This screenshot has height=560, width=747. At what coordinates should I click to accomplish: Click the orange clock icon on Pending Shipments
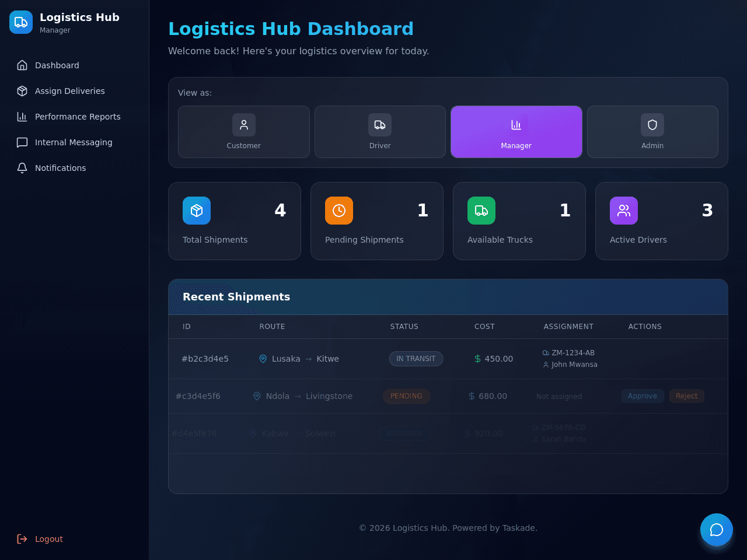(339, 211)
